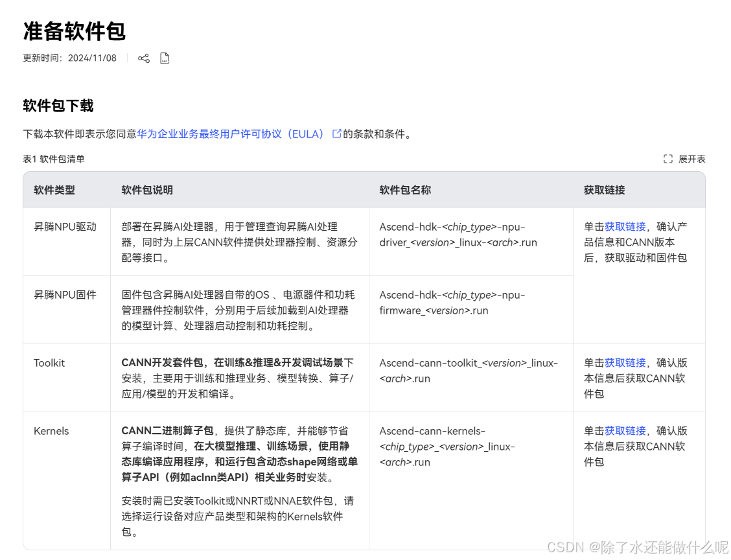Click the 表1 软件包清单 caption
The width and height of the screenshot is (731, 560).
tap(54, 159)
